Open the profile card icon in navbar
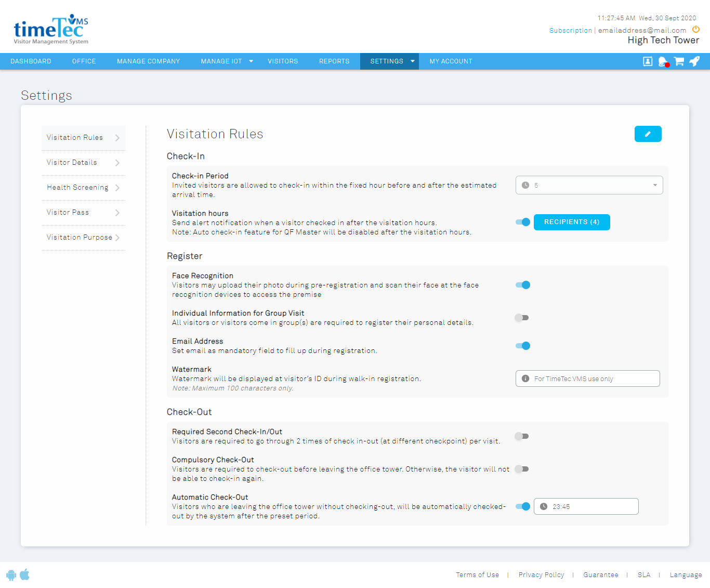 pos(648,61)
